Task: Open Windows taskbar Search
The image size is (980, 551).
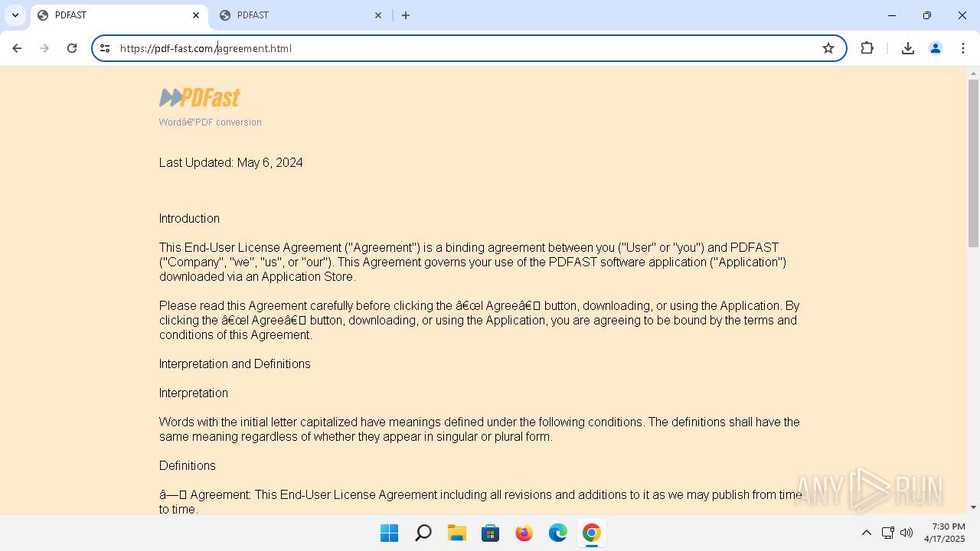Action: point(423,533)
